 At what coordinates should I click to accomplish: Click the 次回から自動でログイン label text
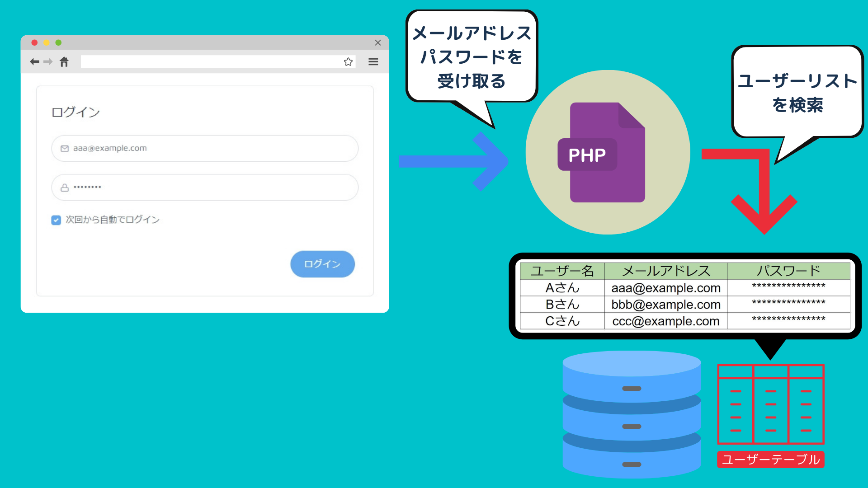[x=113, y=220]
